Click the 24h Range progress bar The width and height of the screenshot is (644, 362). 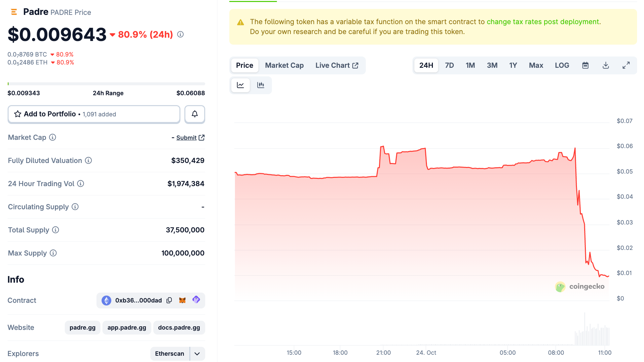click(x=106, y=84)
